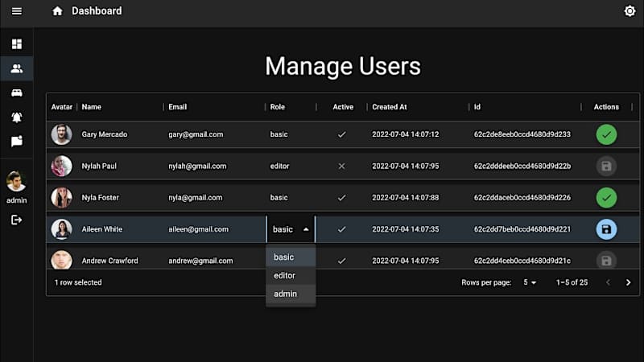Open the rooms bed icon in sidebar
This screenshot has width=644, height=362.
pyautogui.click(x=17, y=93)
